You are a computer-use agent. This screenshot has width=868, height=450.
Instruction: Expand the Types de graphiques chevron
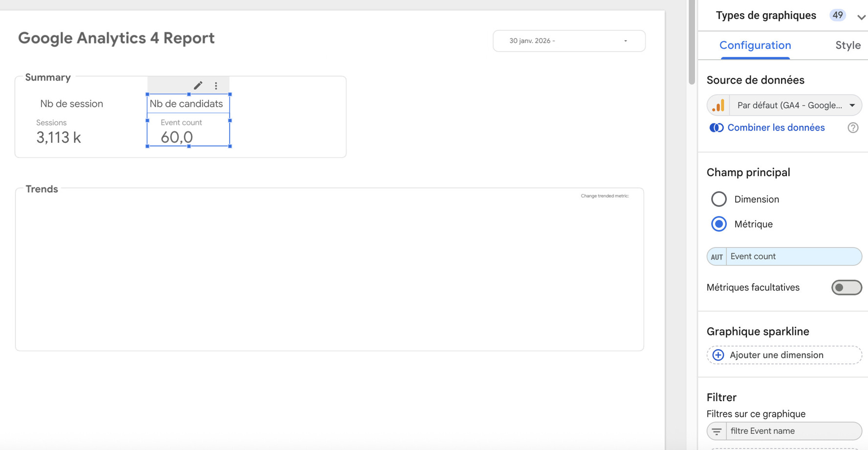(861, 17)
